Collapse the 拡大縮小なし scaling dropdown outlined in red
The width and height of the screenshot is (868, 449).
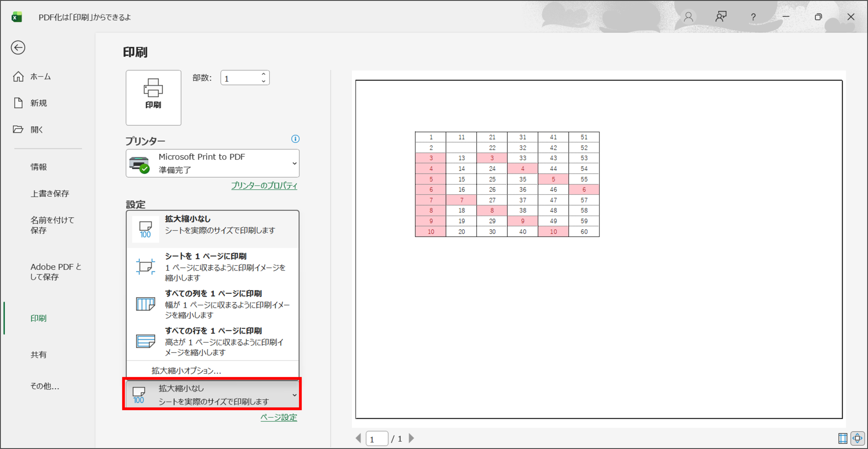pos(212,394)
